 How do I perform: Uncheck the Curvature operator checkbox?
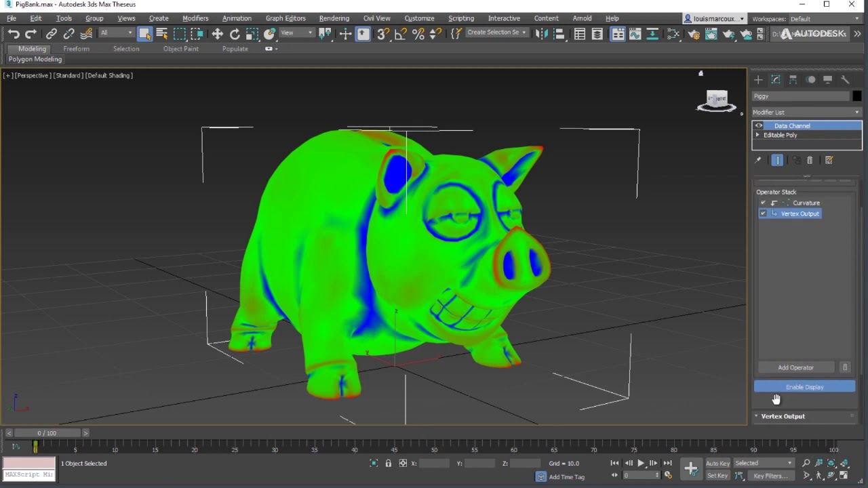tap(763, 203)
